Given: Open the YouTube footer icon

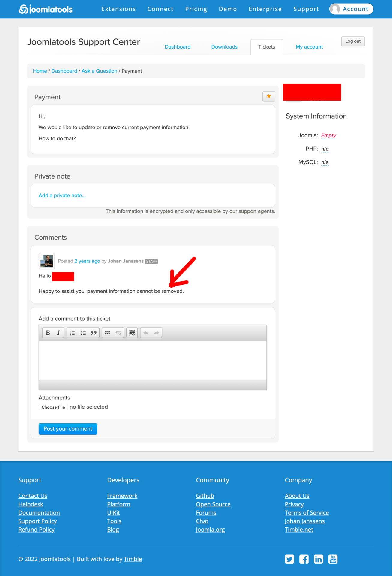Looking at the screenshot, I should [x=333, y=559].
